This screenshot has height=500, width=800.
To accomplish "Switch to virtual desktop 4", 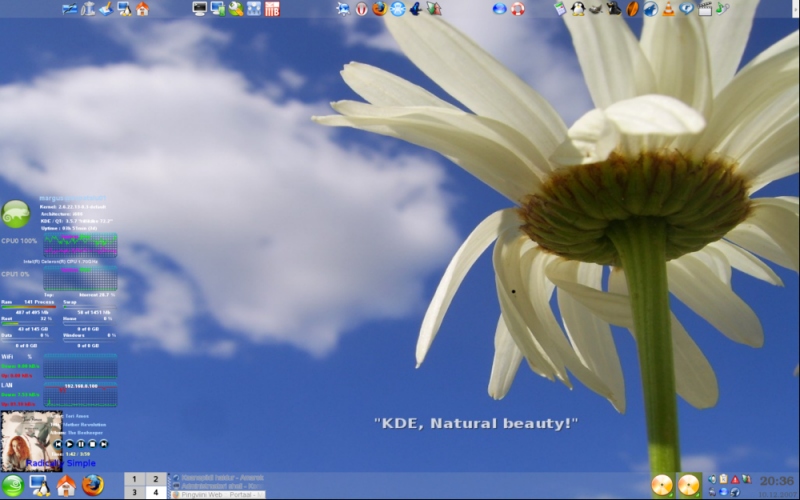I will 156,492.
